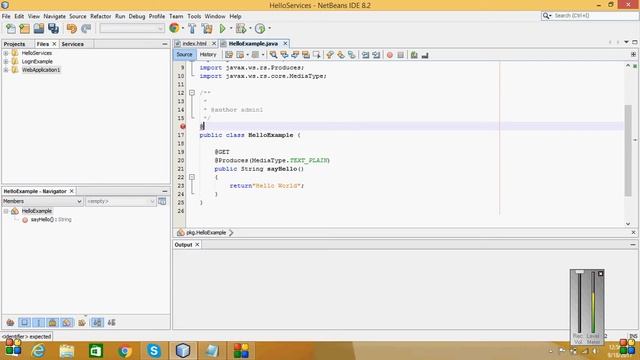The height and width of the screenshot is (360, 640).
Task: Open the Navigate menu
Action: tap(55, 16)
